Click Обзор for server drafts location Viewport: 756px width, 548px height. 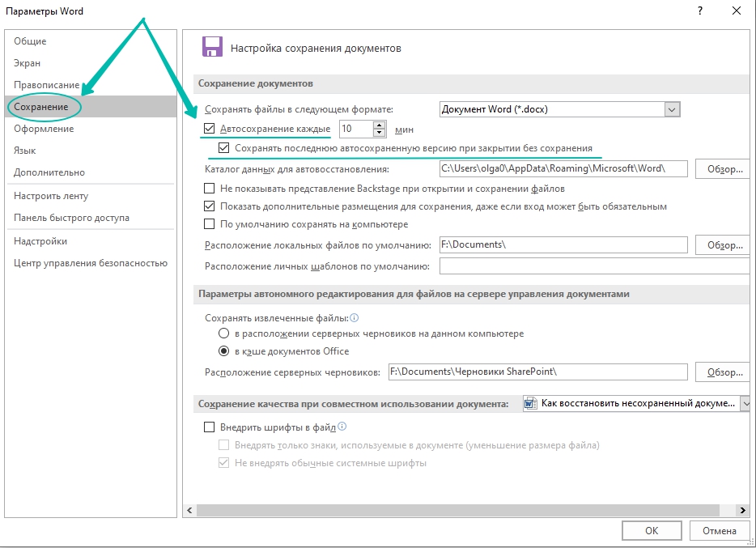pyautogui.click(x=724, y=372)
